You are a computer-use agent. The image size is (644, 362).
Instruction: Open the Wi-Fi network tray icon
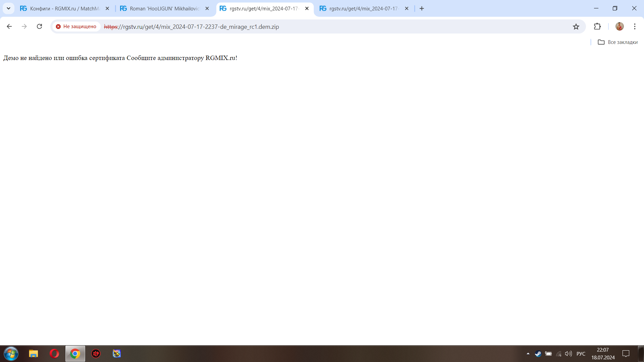559,354
